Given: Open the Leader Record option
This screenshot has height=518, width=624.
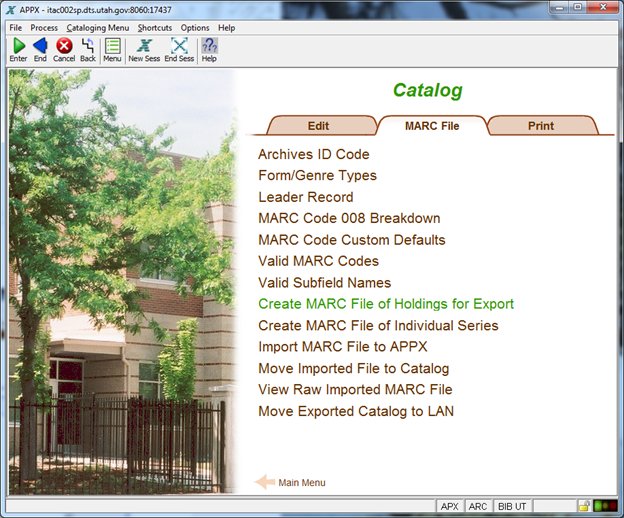Looking at the screenshot, I should click(305, 197).
